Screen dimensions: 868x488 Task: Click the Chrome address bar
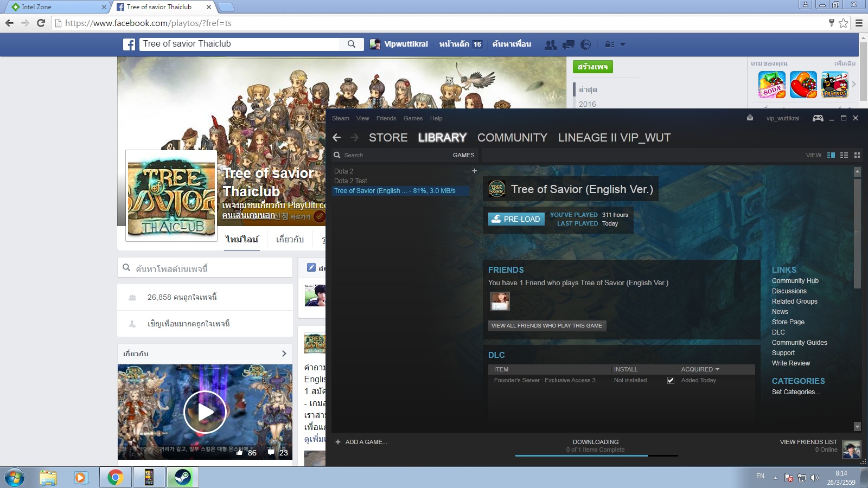(x=439, y=23)
